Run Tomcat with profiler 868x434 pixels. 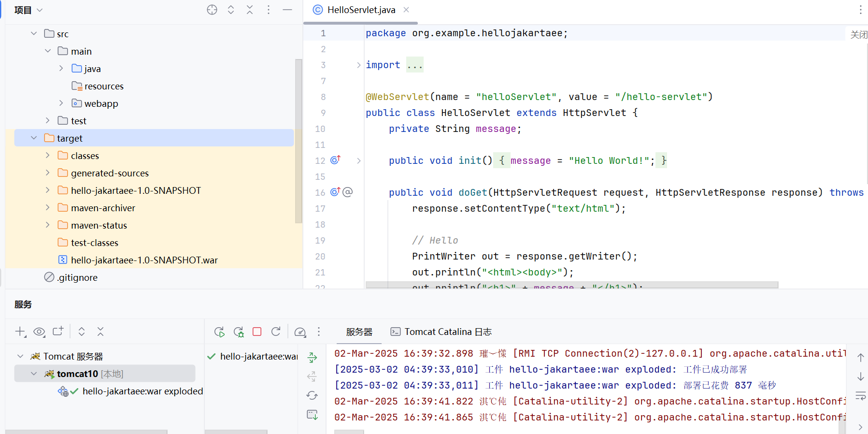click(300, 332)
